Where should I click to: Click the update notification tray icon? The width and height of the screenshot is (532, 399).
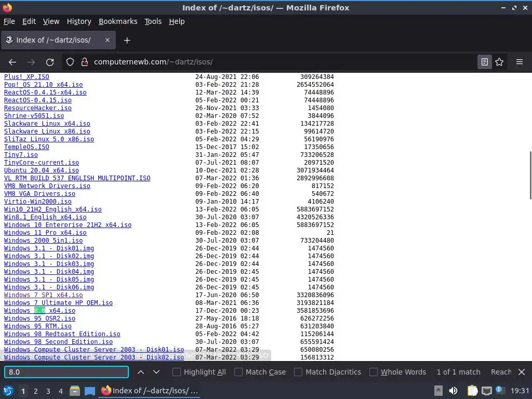point(500,390)
